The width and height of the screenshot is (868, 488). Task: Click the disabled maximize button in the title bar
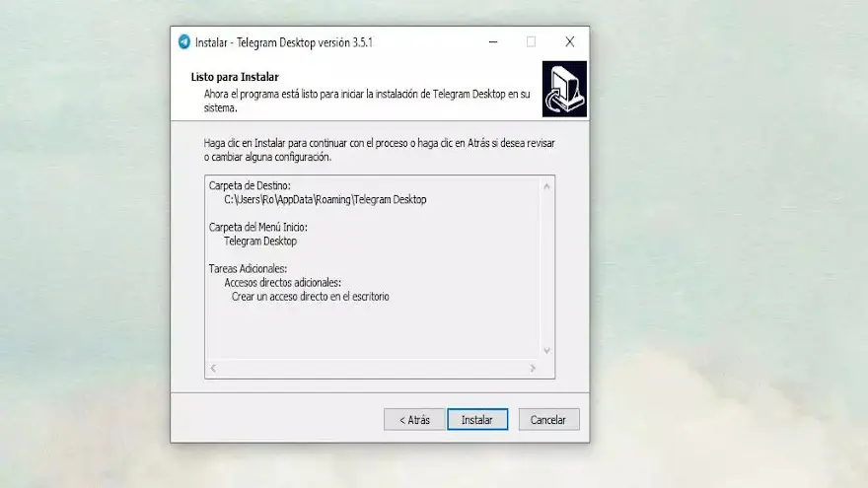(x=531, y=42)
